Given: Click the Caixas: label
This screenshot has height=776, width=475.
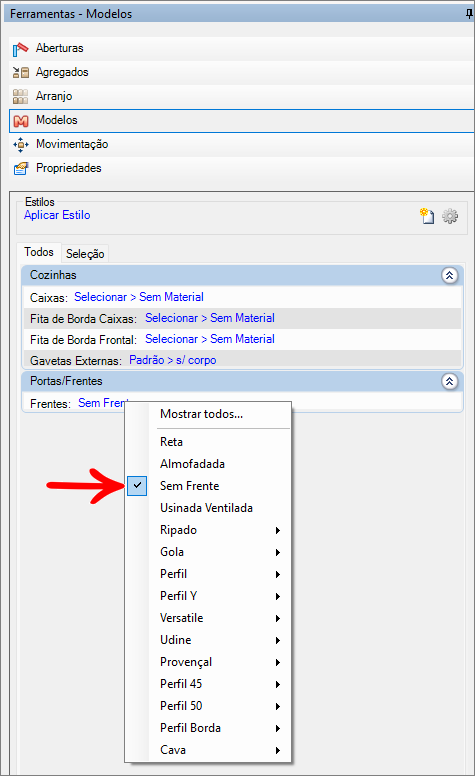Looking at the screenshot, I should click(48, 298).
